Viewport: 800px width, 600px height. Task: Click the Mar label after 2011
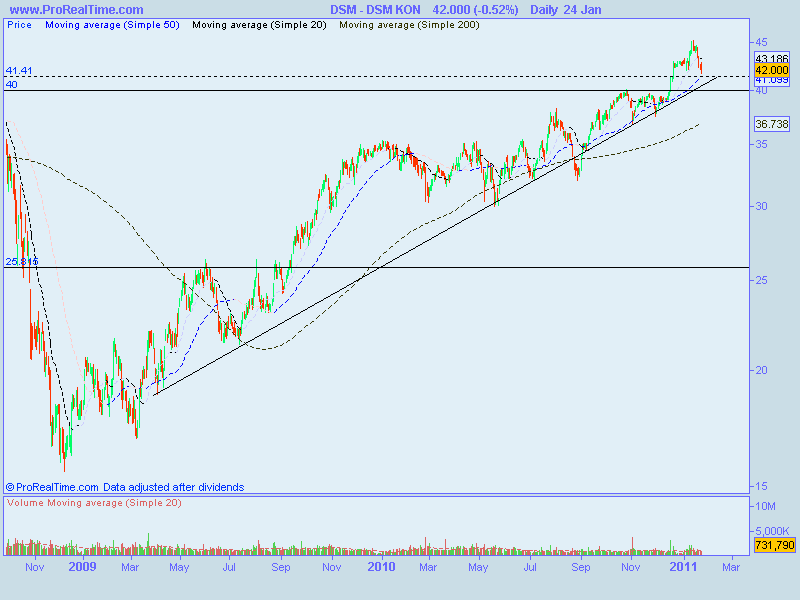pyautogui.click(x=731, y=567)
